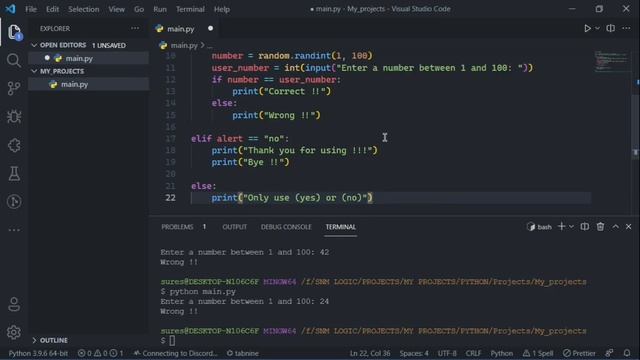Switch to the Debug Console tab

(x=286, y=227)
